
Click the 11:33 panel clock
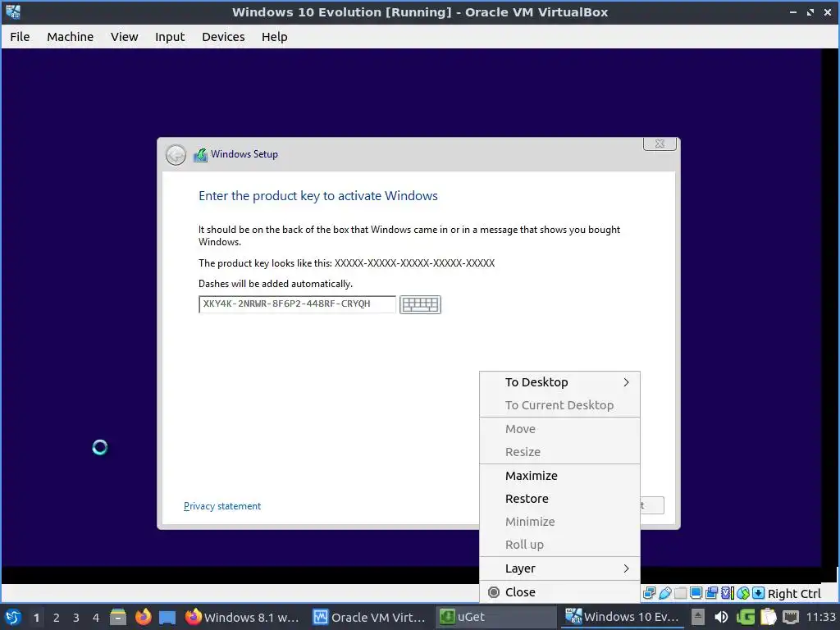[x=820, y=617]
